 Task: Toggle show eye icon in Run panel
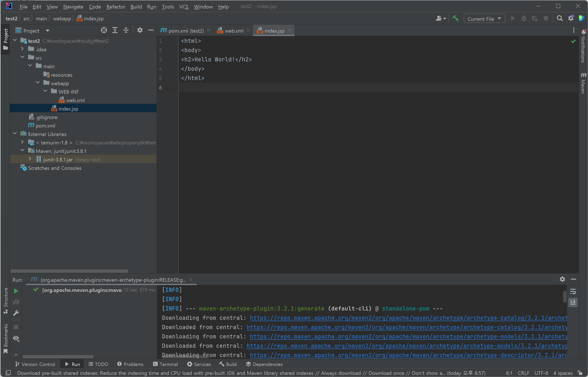16,338
